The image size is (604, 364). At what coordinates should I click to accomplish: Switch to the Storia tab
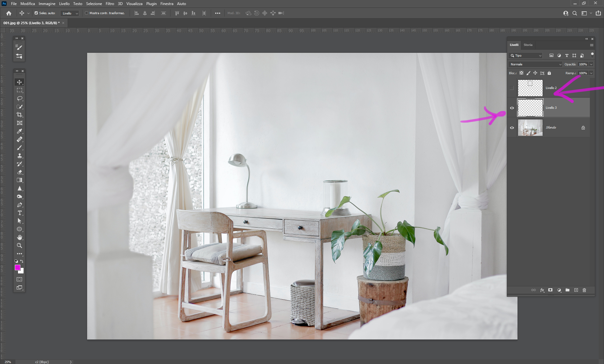click(x=528, y=45)
